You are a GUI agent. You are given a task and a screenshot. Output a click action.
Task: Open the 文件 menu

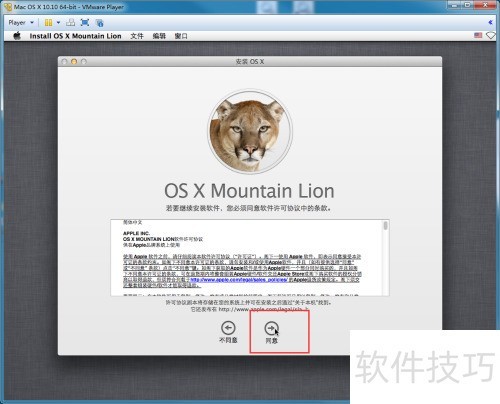tap(137, 36)
